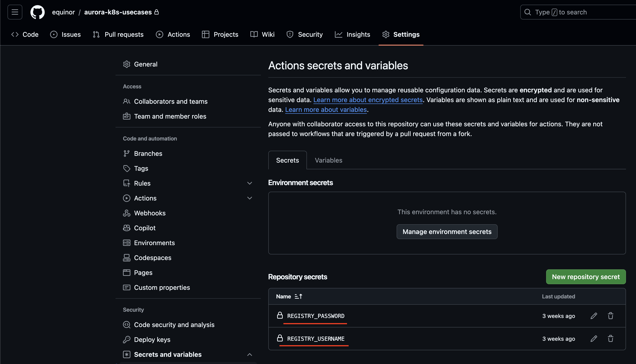This screenshot has width=636, height=364.
Task: Open Webhooks settings in sidebar
Action: 150,213
